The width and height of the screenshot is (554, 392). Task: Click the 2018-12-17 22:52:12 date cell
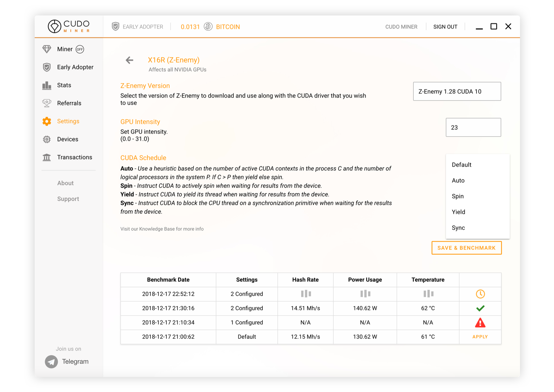(168, 294)
